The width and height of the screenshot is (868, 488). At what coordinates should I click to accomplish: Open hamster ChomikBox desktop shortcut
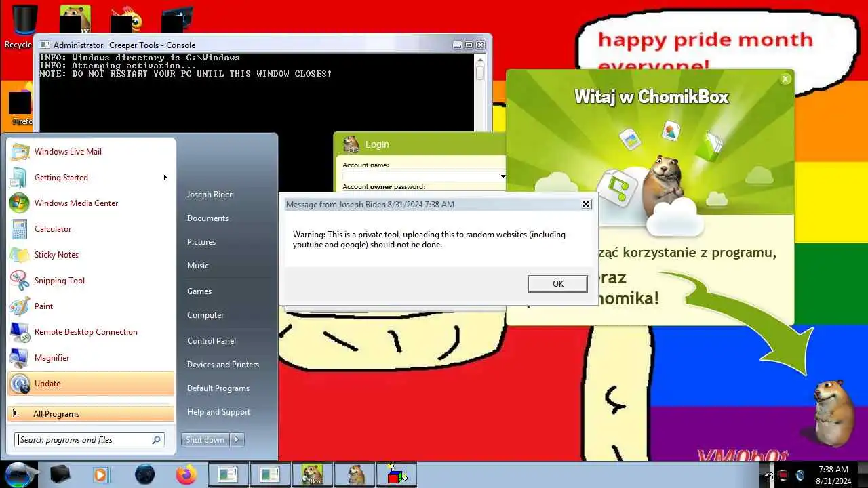pyautogui.click(x=75, y=19)
